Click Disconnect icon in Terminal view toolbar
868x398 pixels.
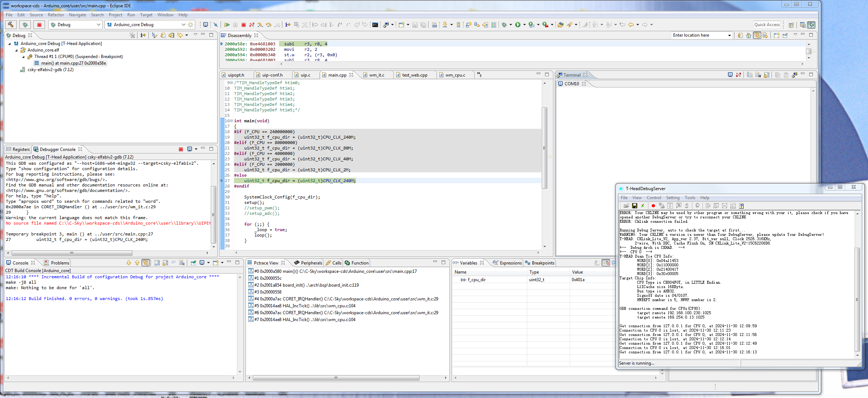738,75
